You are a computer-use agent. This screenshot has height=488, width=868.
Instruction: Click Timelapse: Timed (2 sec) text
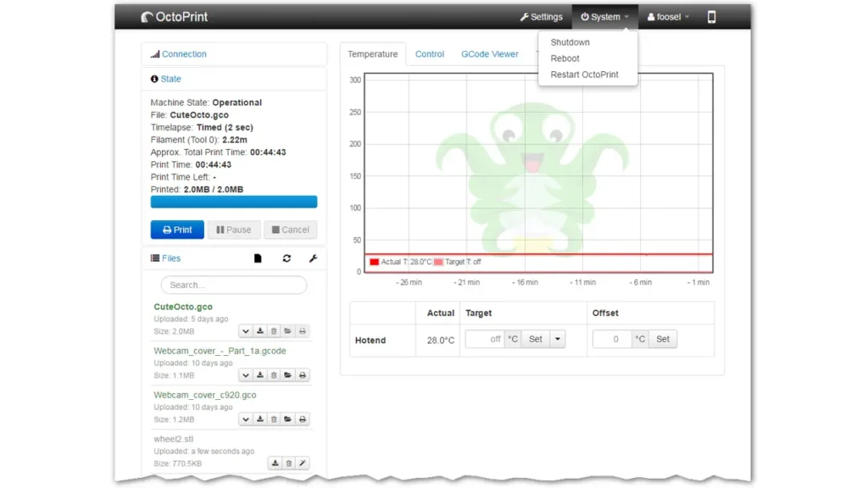[x=202, y=127]
